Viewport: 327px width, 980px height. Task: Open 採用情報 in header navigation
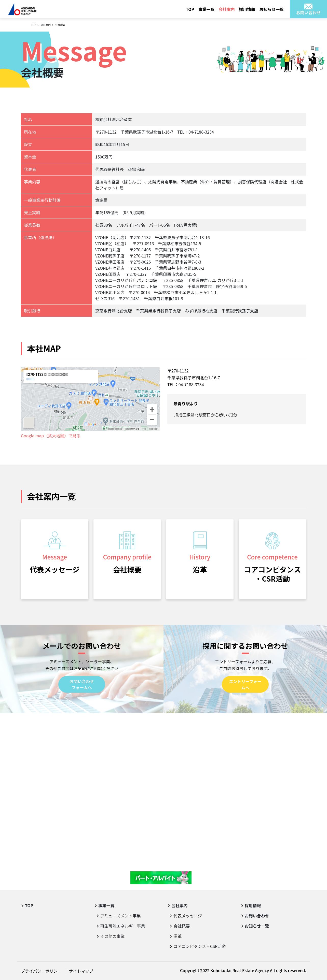[x=247, y=9]
